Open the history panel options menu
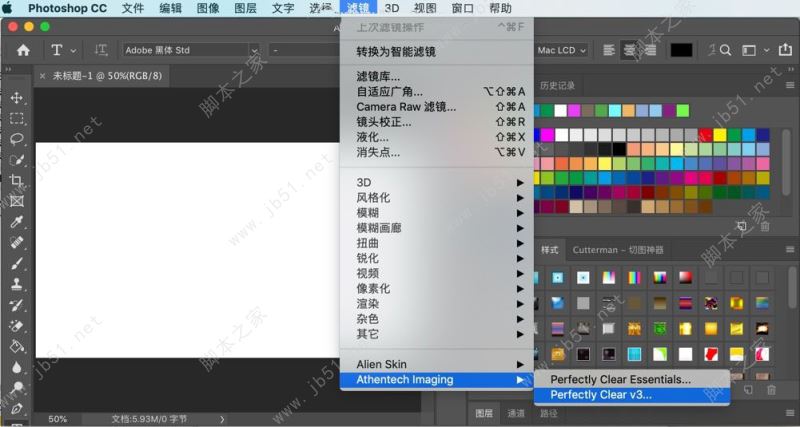Screen dimensions: 800x427 point(790,85)
